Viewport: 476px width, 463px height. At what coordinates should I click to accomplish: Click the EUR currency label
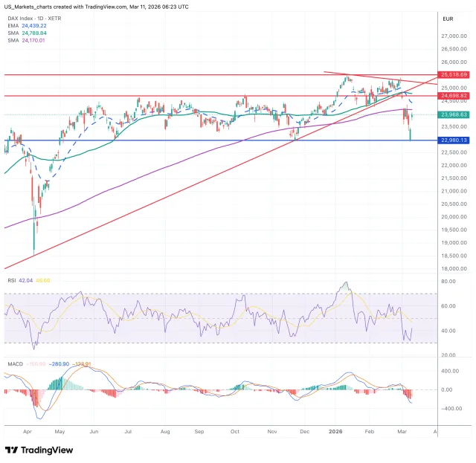448,19
